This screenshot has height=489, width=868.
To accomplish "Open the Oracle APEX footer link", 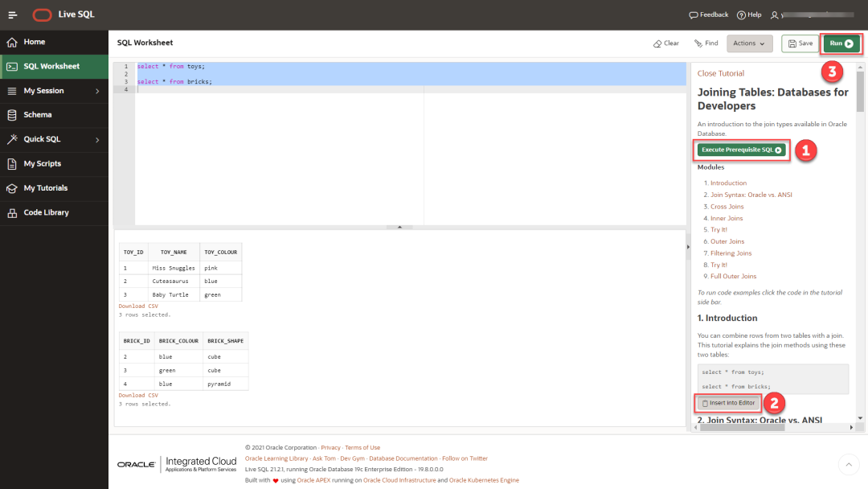I will [x=313, y=480].
